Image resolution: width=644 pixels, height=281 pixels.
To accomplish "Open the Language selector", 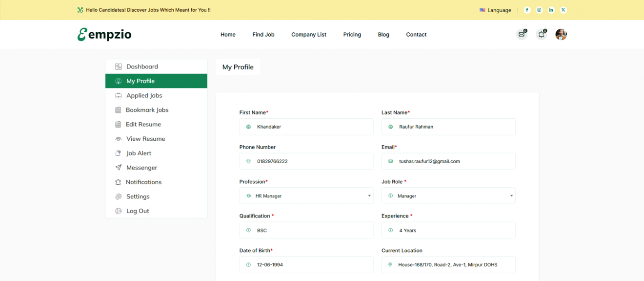I will (x=495, y=10).
